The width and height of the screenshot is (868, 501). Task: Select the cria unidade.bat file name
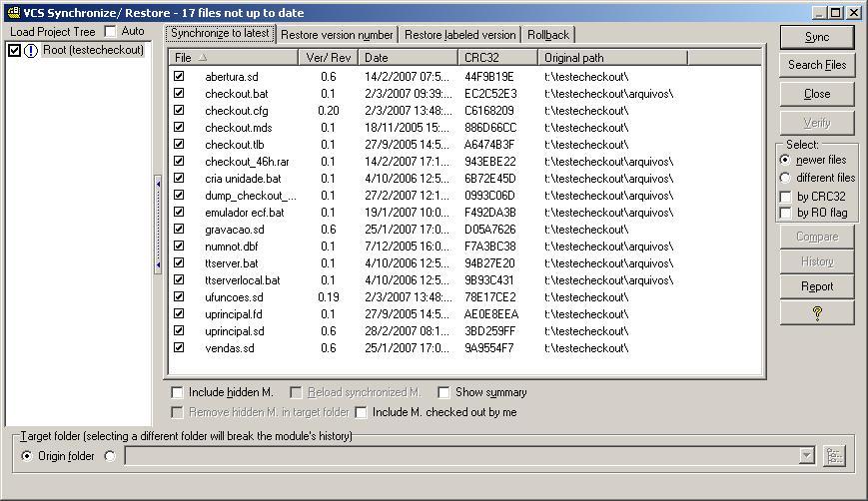tap(243, 179)
